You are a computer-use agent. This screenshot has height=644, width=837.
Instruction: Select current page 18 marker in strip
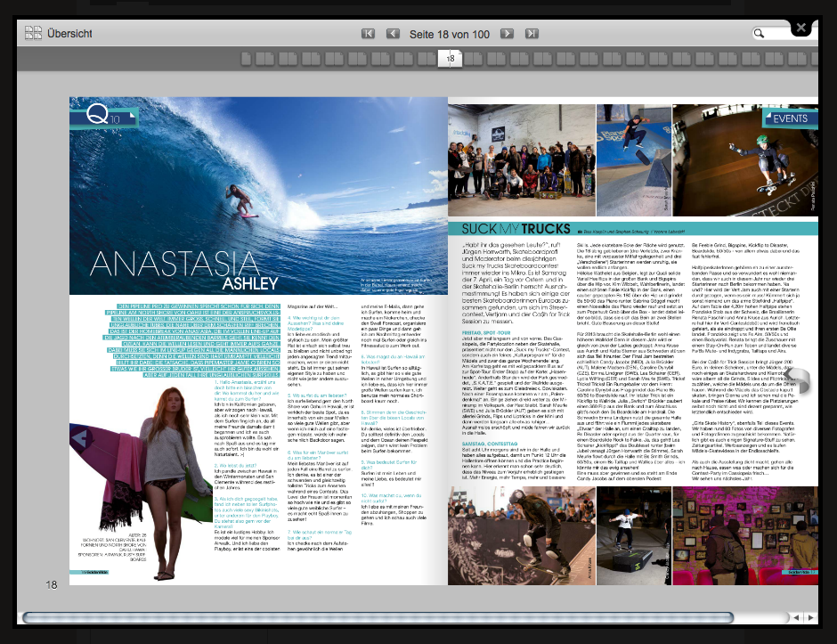click(x=450, y=58)
